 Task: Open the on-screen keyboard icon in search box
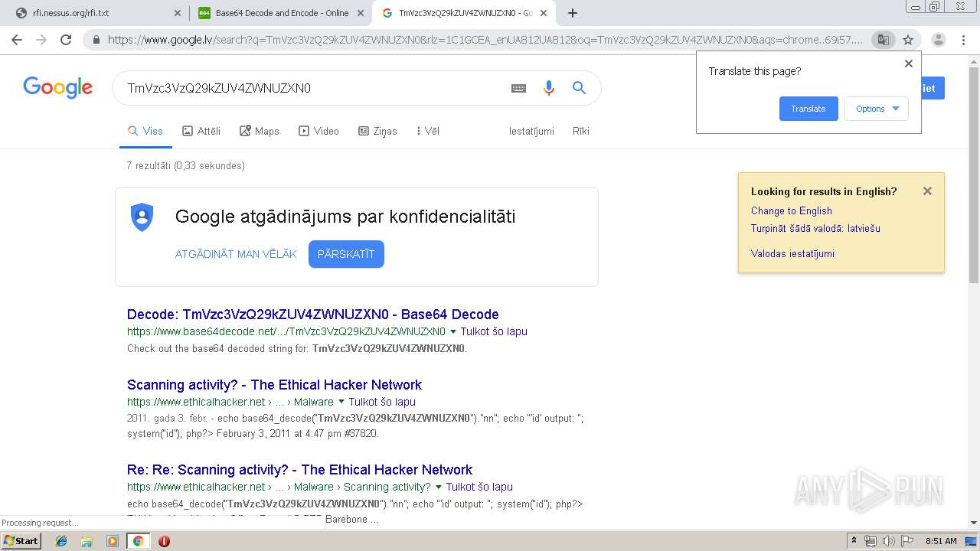(518, 88)
